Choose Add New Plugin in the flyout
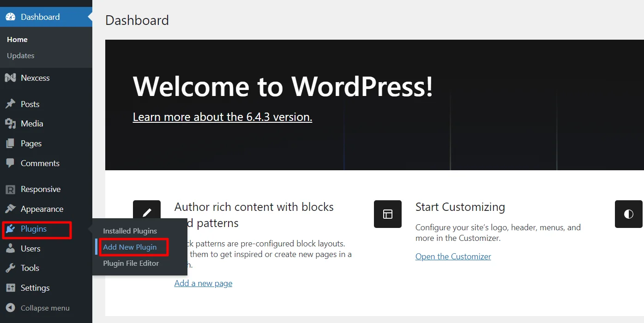This screenshot has width=644, height=323. coord(130,247)
